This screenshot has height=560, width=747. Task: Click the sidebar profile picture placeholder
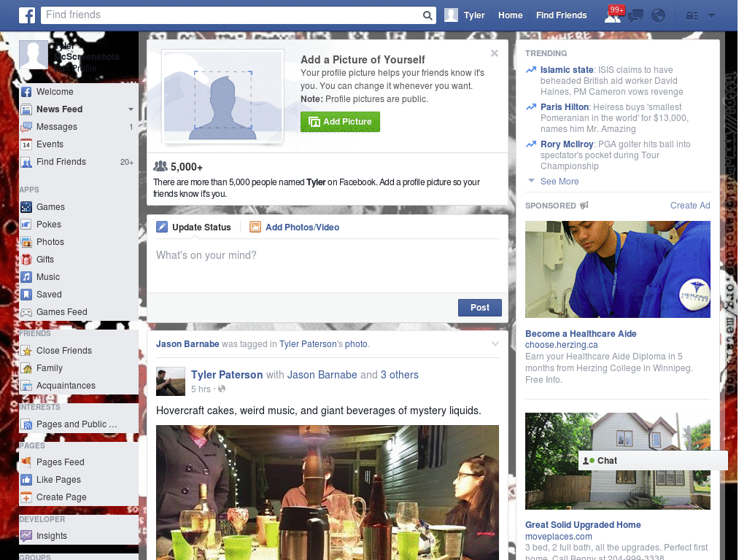pos(34,55)
